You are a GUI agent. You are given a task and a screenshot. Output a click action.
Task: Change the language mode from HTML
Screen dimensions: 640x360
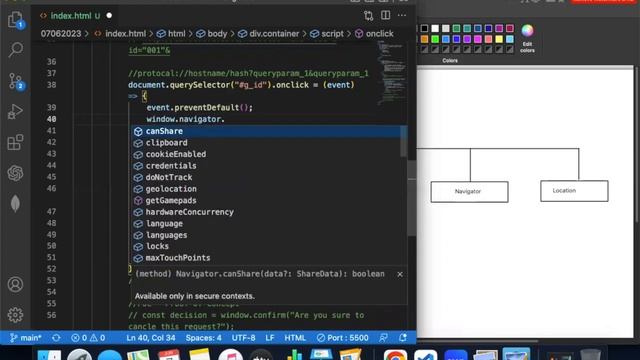click(x=295, y=338)
